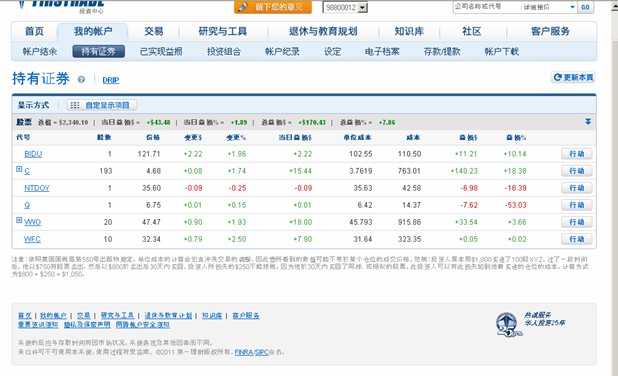Click the 自定显示项目 customize columns button
This screenshot has height=376, width=618.
[x=102, y=105]
